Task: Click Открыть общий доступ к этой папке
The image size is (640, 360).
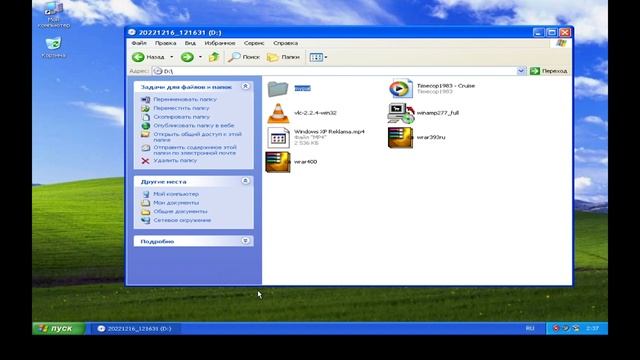Action: 198,137
